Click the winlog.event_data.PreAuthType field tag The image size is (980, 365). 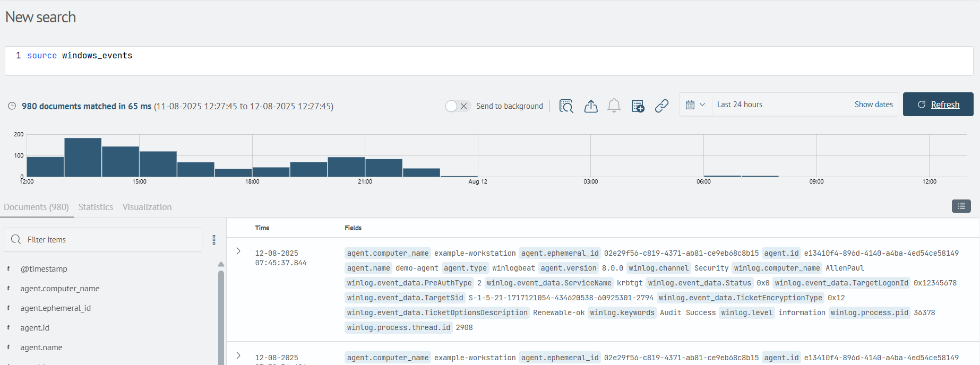[409, 283]
